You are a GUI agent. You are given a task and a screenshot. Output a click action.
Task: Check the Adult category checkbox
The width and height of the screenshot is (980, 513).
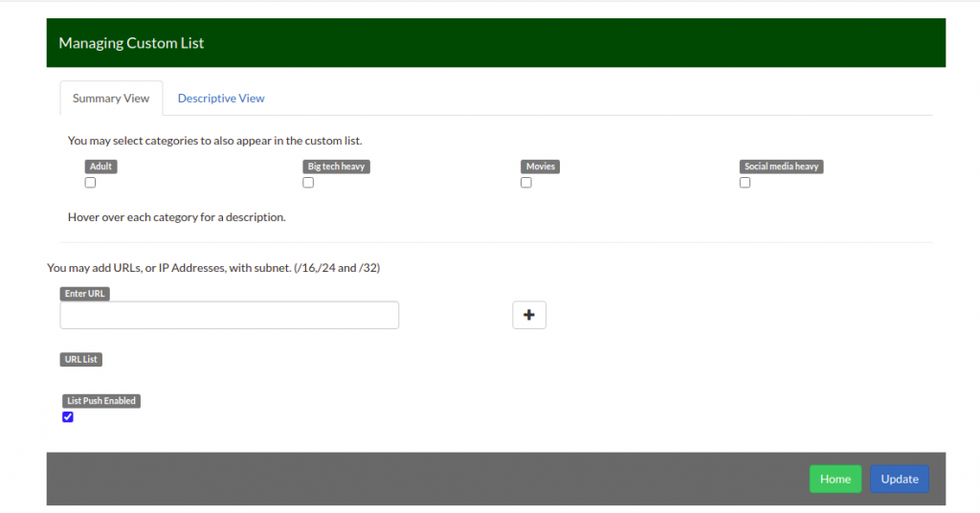[90, 183]
